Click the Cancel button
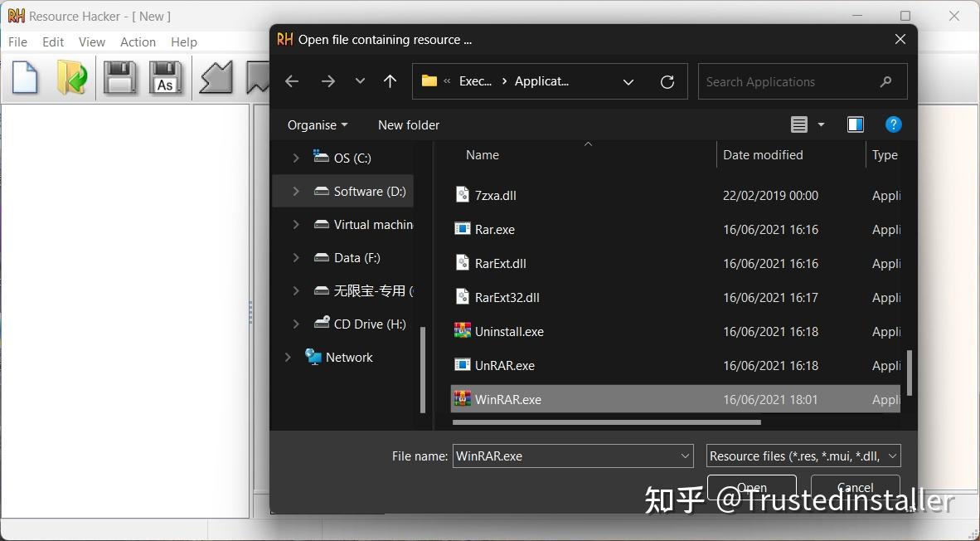980x541 pixels. [855, 487]
